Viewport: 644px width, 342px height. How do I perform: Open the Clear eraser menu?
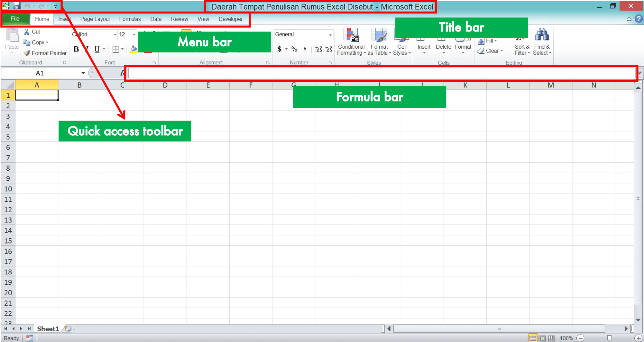point(490,51)
